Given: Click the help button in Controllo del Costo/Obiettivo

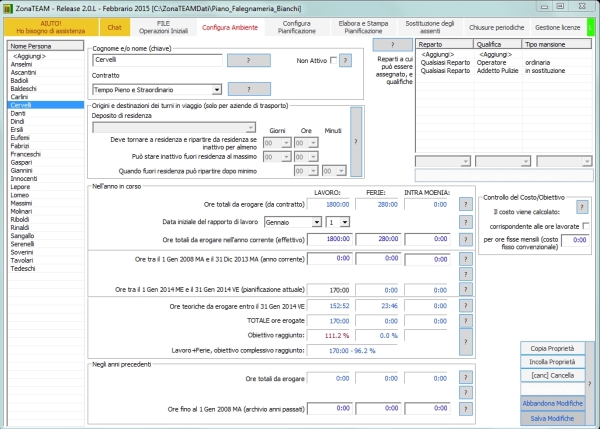Looking at the screenshot, I should [582, 207].
